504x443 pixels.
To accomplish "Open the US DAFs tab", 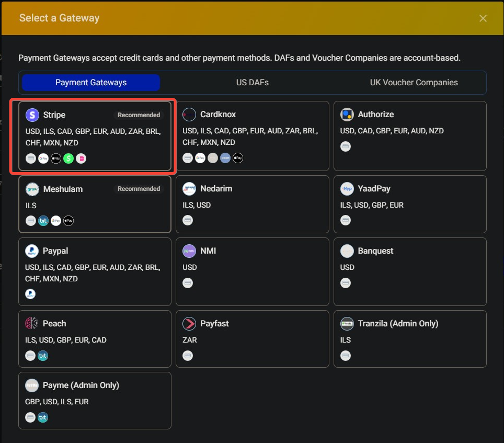I will pos(253,83).
